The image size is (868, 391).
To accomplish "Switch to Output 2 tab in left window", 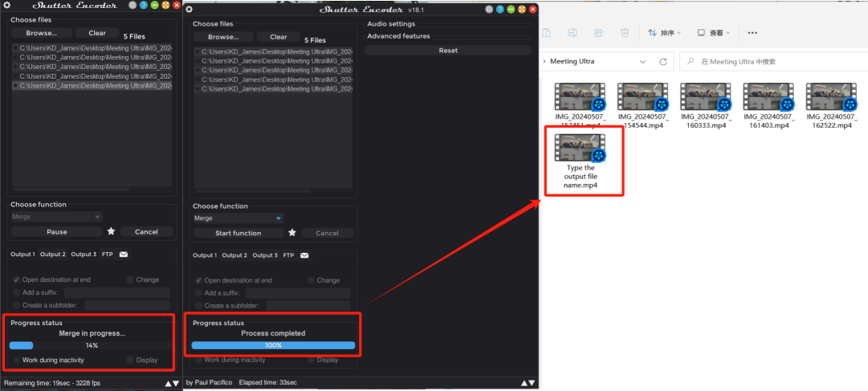I will click(52, 255).
